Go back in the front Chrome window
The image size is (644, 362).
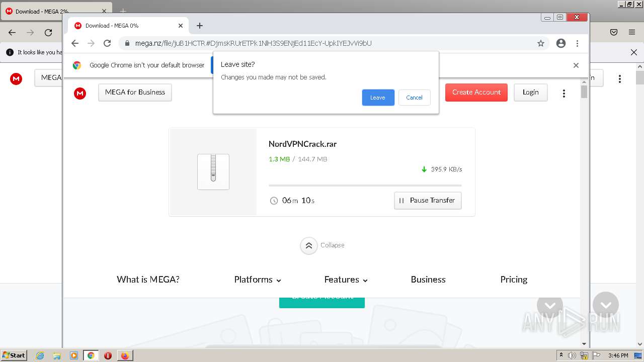[75, 43]
